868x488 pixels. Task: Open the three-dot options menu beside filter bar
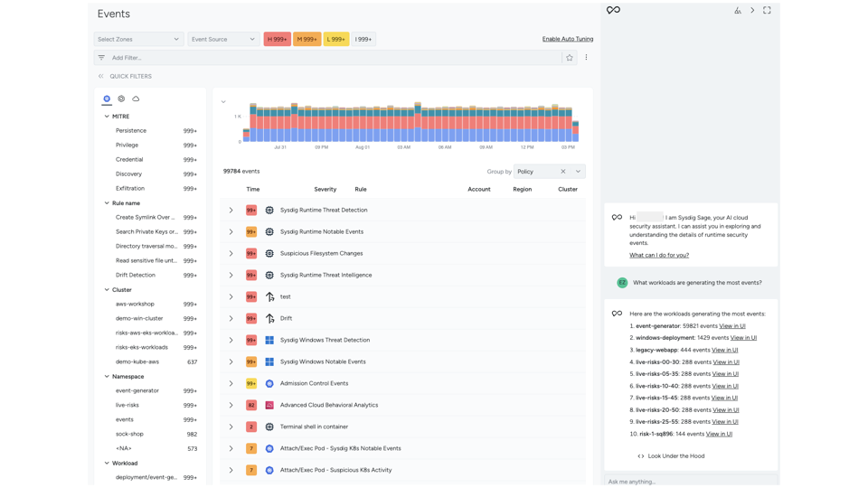click(586, 58)
